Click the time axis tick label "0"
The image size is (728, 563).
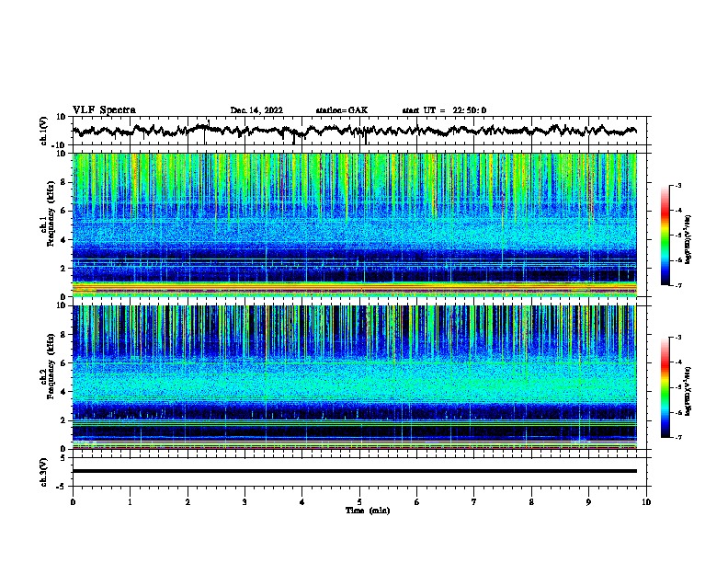pyautogui.click(x=73, y=501)
